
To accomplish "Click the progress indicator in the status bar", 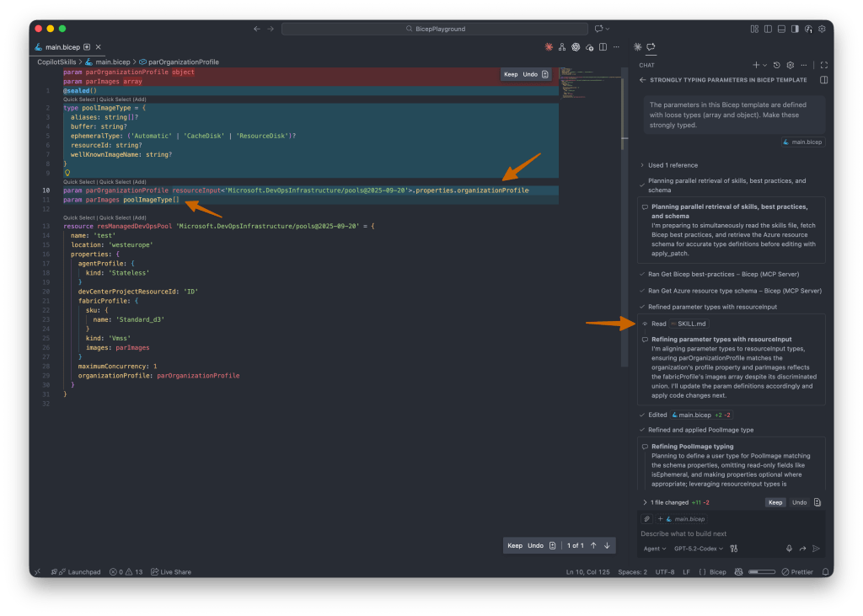I will click(763, 571).
